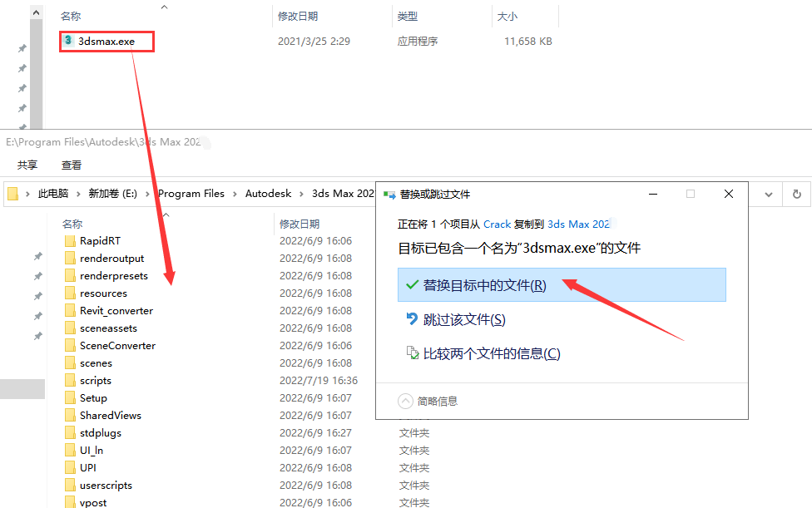Click the green checkmark replace icon
812x508 pixels.
coord(412,284)
